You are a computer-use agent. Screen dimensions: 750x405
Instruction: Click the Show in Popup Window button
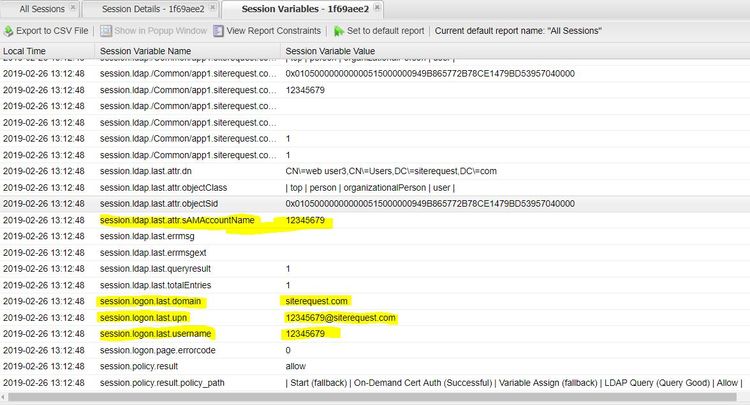point(154,31)
